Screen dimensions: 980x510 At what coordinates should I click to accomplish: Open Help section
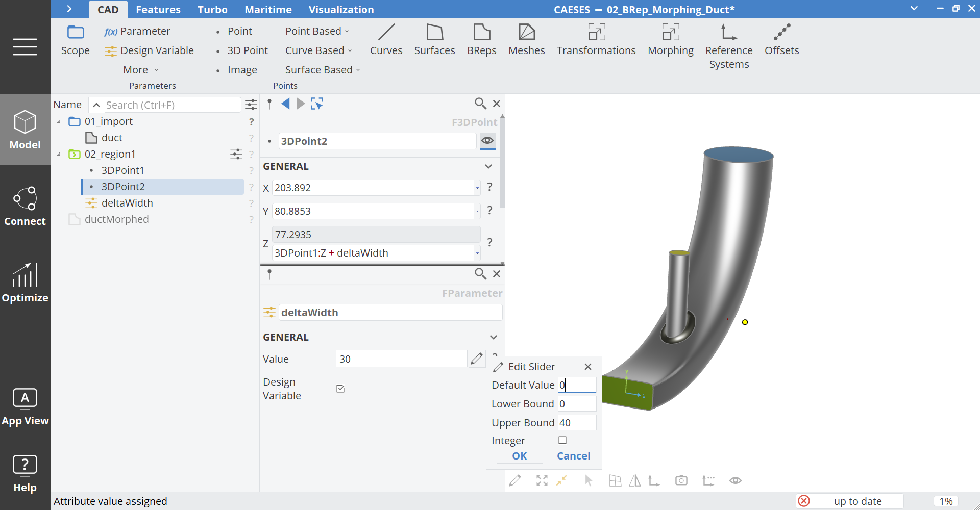[x=25, y=473]
